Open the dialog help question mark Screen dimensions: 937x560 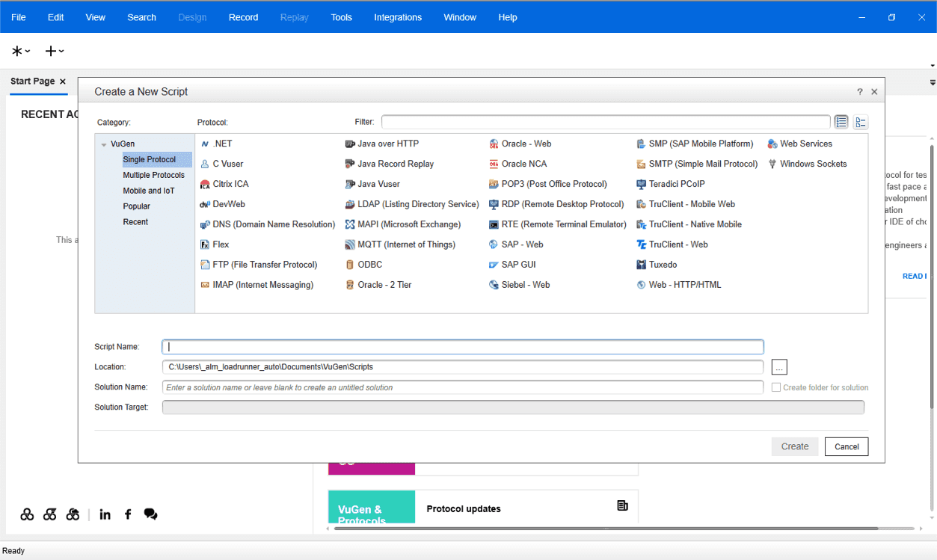click(x=860, y=92)
